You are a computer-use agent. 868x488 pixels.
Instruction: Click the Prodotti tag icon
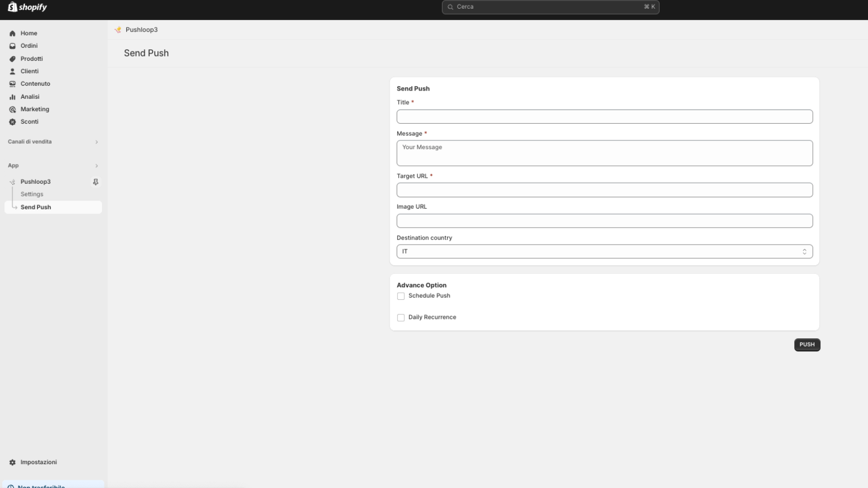12,59
